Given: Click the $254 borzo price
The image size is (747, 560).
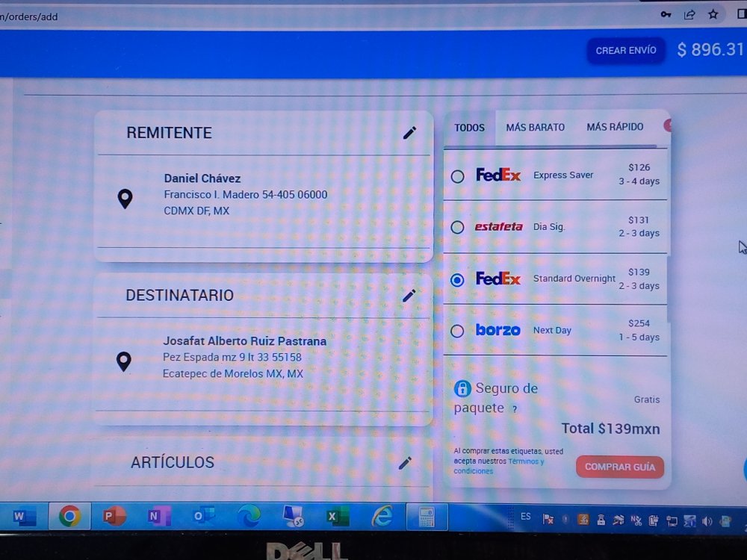Looking at the screenshot, I should [639, 323].
